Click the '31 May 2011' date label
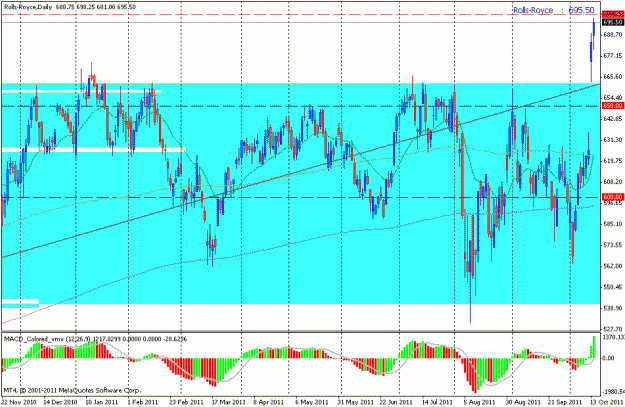Image resolution: width=625 pixels, height=407 pixels. pyautogui.click(x=355, y=402)
